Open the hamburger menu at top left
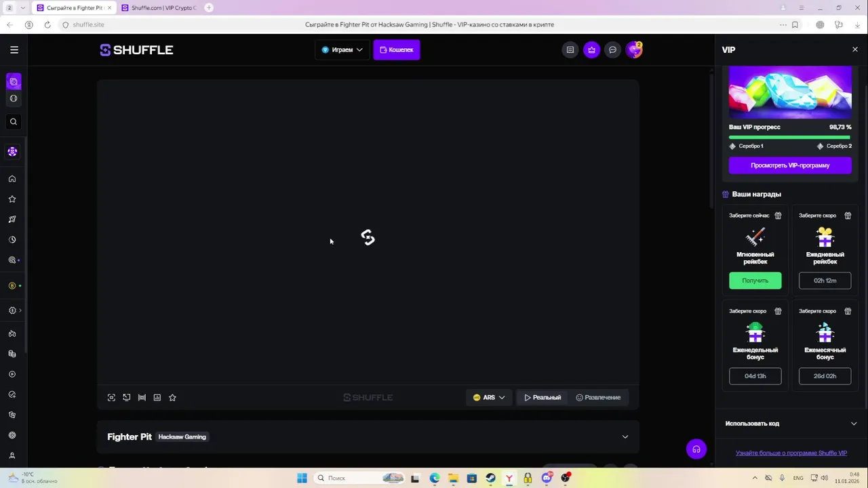Image resolution: width=868 pixels, height=488 pixels. pyautogui.click(x=14, y=49)
